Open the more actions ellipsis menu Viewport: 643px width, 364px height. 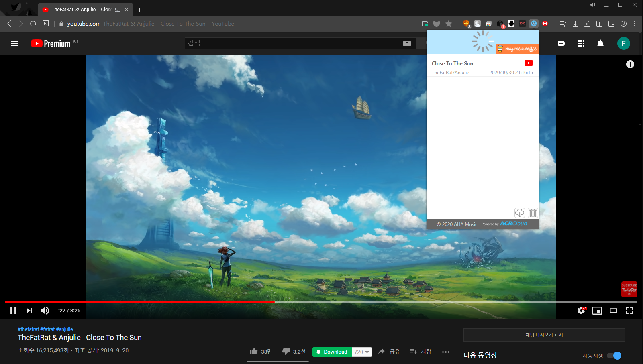(446, 352)
